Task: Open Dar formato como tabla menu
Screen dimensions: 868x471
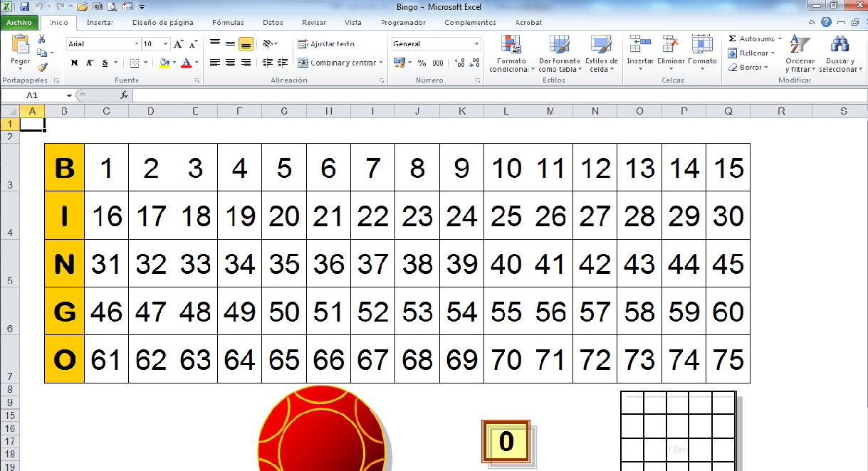Action: coord(559,53)
